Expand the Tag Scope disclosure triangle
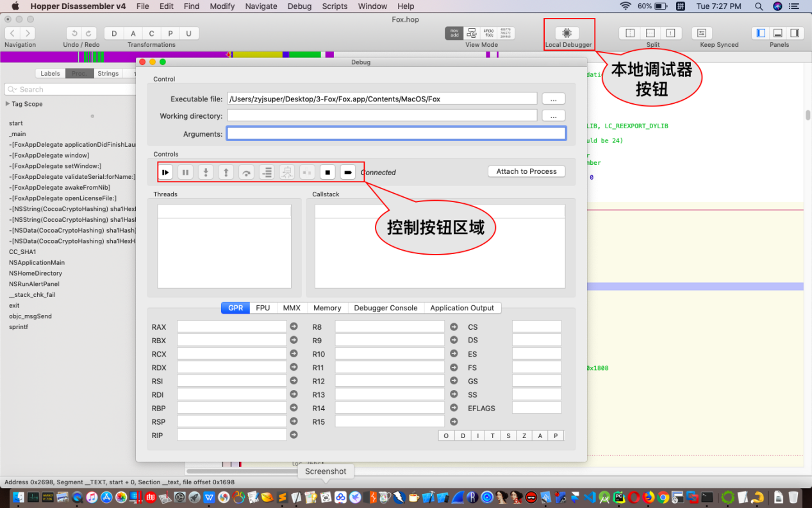 (x=8, y=104)
